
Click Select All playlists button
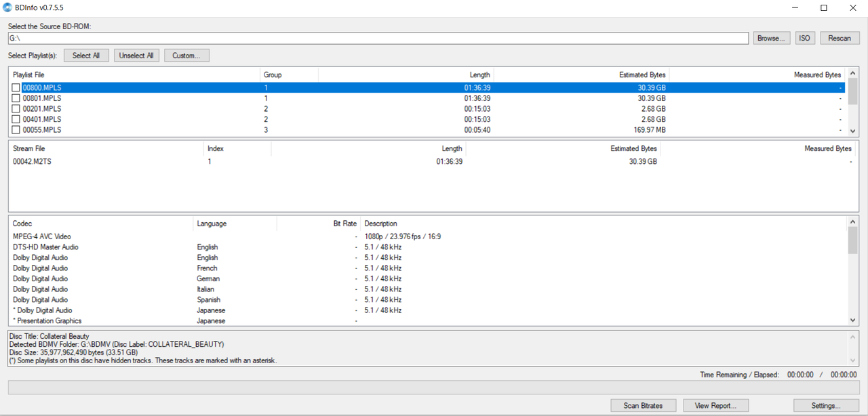(86, 56)
